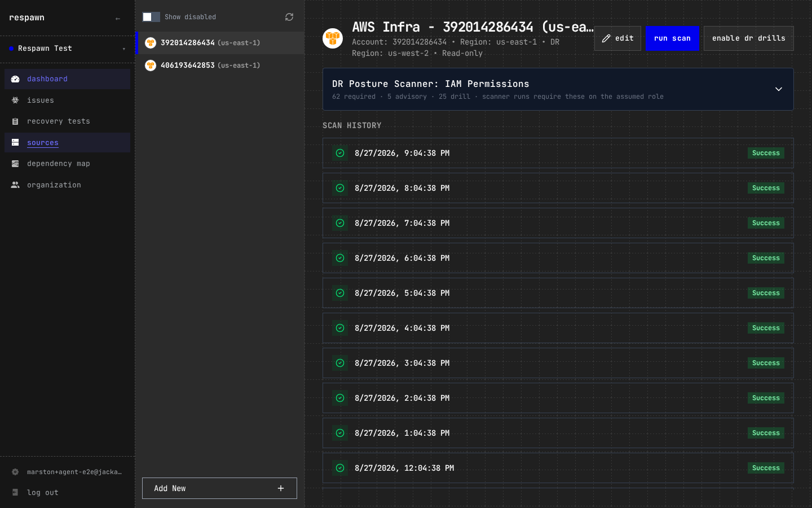Click the Success badge on the 5:04:38 PM scan

[x=766, y=293]
